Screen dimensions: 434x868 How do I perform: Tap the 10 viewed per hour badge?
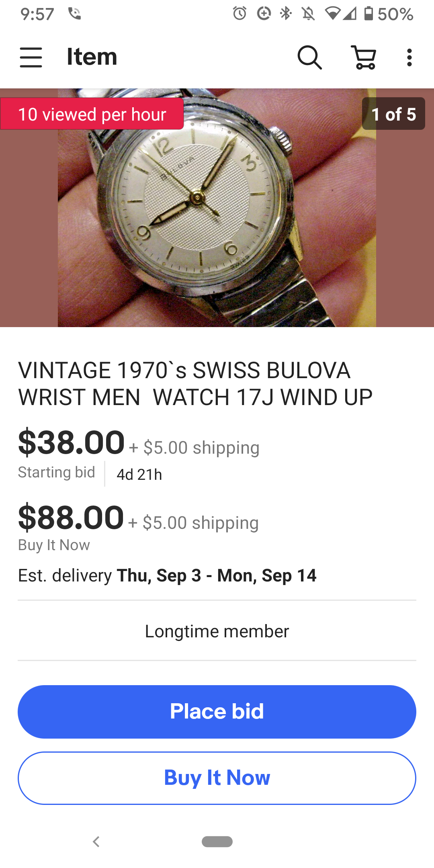click(x=92, y=114)
